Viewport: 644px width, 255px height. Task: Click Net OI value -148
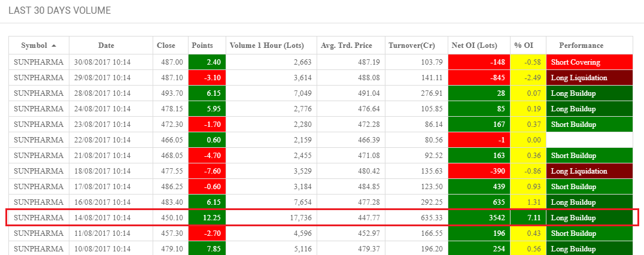497,62
